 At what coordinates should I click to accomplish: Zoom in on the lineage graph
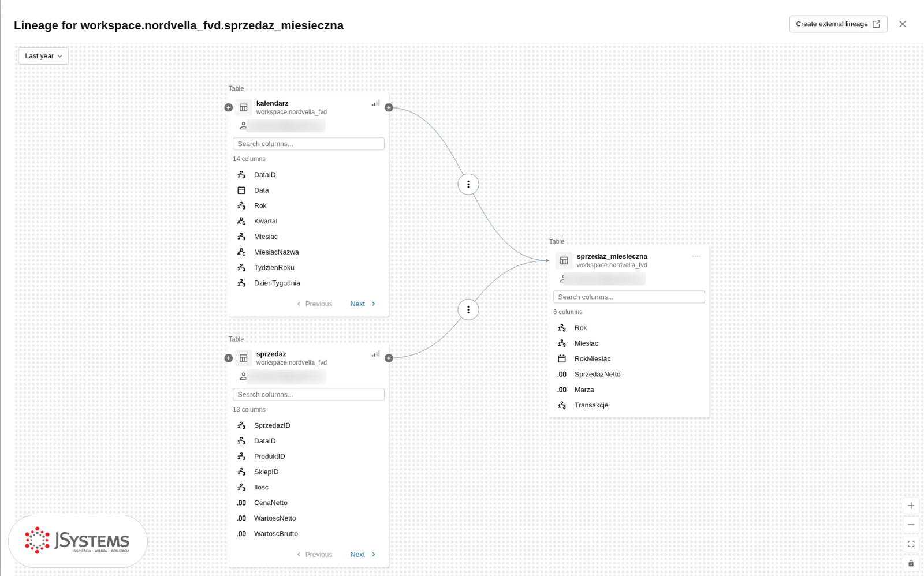tap(911, 506)
